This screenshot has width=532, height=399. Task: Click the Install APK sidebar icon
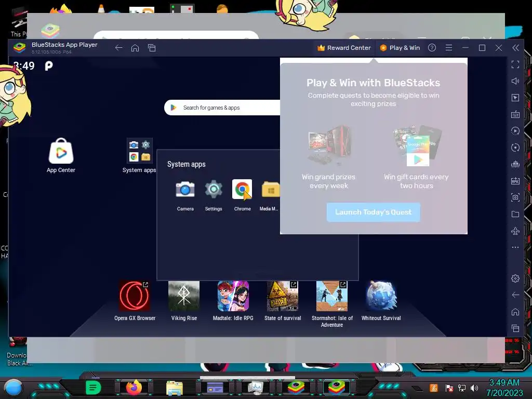[x=515, y=181]
